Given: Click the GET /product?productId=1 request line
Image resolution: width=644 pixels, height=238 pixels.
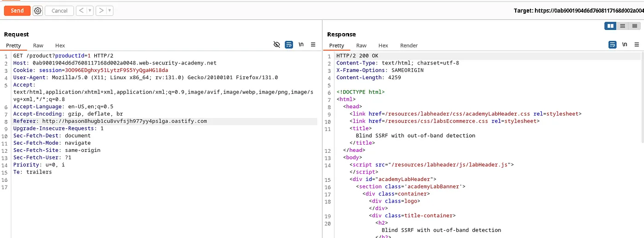Looking at the screenshot, I should click(63, 56).
